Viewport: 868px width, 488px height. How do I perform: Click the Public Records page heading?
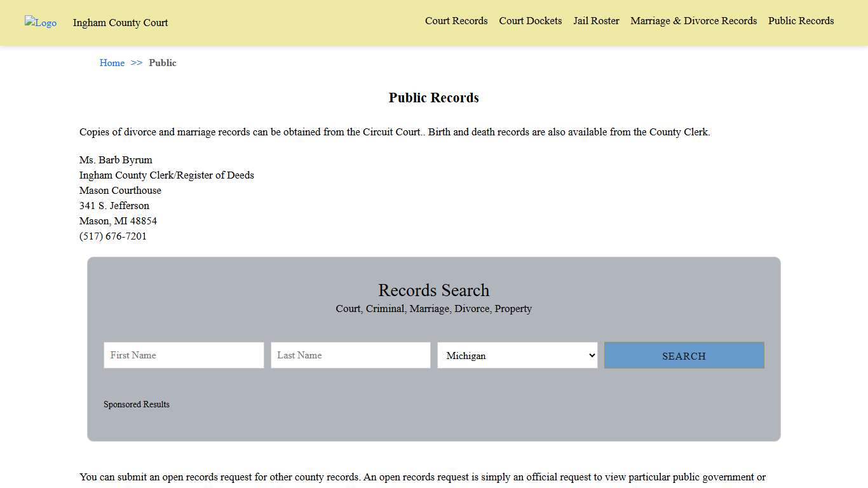pyautogui.click(x=434, y=98)
